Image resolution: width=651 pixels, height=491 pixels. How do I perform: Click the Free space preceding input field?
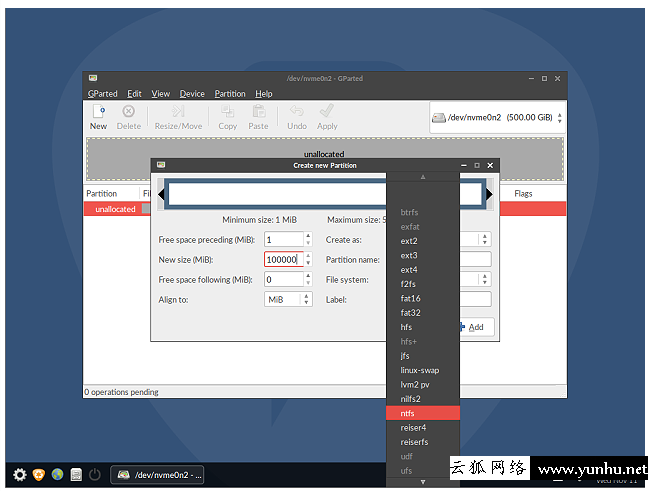click(x=284, y=239)
